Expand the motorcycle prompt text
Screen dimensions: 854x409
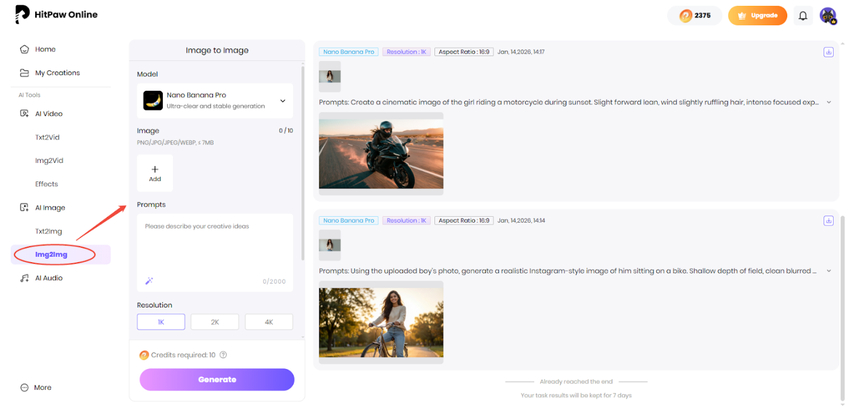(828, 102)
